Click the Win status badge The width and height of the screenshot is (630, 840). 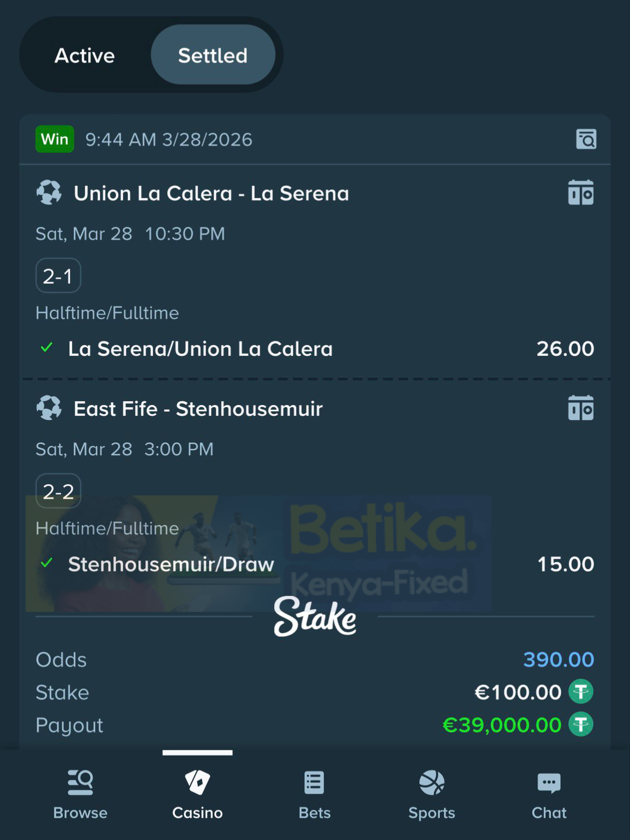point(54,139)
